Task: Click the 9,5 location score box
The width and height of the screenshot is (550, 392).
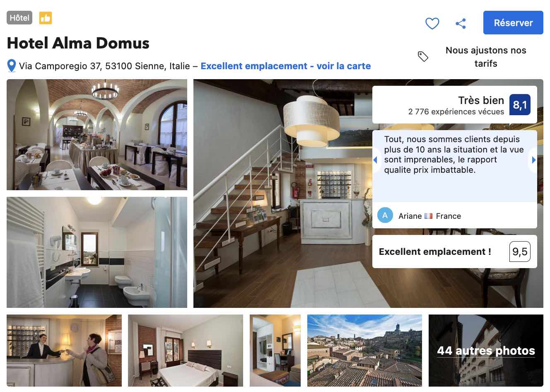Action: [520, 252]
